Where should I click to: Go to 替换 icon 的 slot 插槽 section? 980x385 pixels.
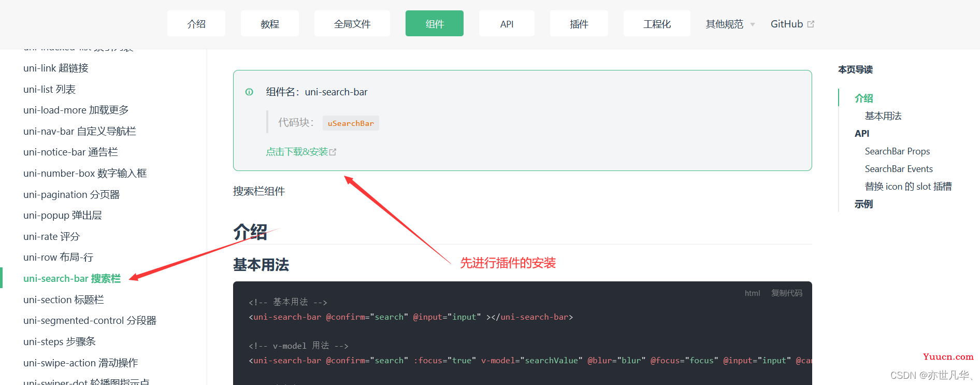tap(909, 186)
